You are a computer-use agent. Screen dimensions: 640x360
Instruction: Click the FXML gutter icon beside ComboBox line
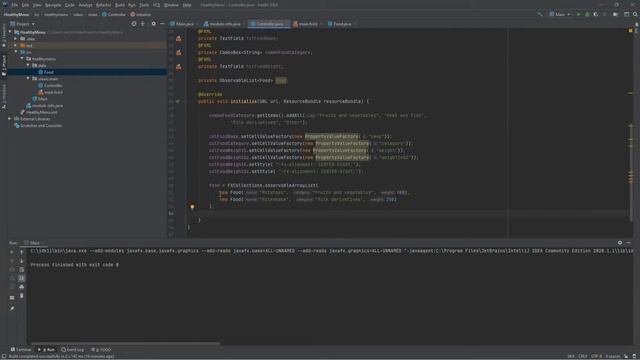pyautogui.click(x=178, y=52)
